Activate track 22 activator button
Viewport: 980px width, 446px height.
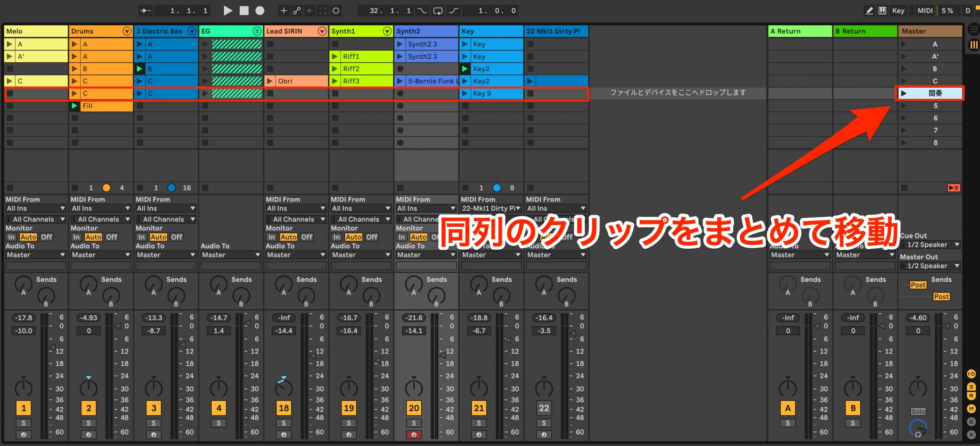tap(544, 408)
